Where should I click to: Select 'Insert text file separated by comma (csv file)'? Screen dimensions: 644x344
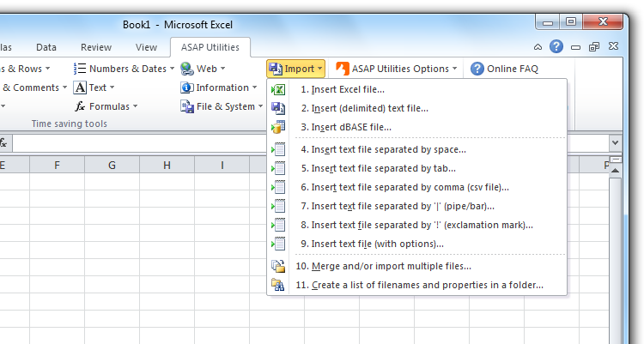click(416, 187)
